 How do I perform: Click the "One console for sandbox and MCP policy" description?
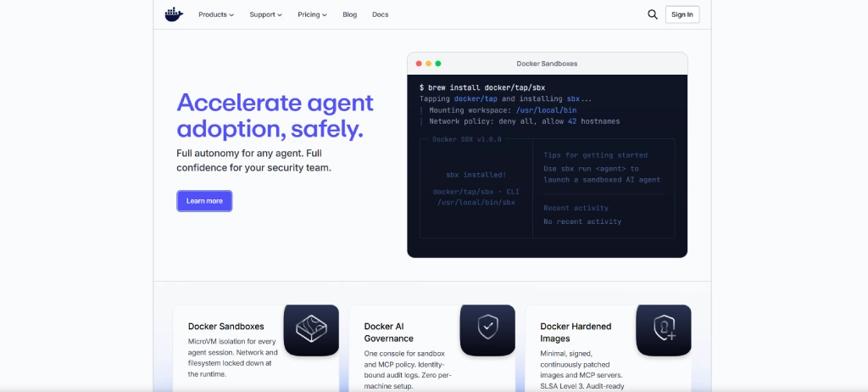408,369
